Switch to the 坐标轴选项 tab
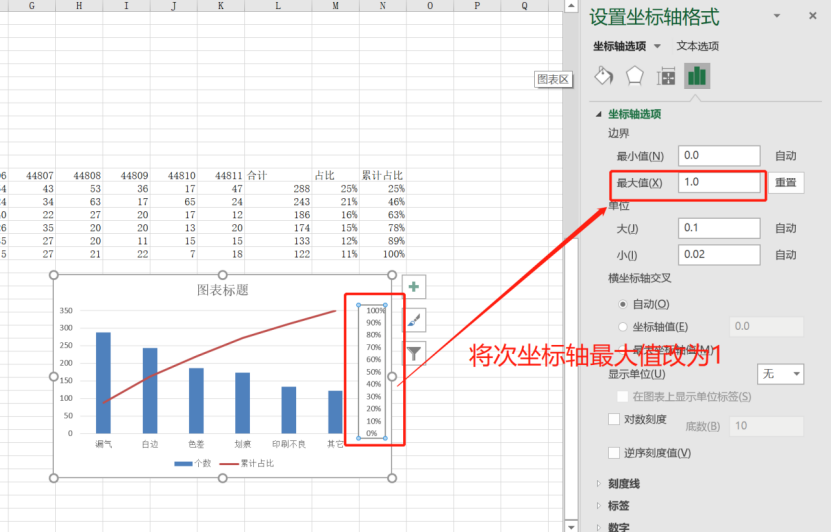The image size is (831, 532). (x=620, y=46)
